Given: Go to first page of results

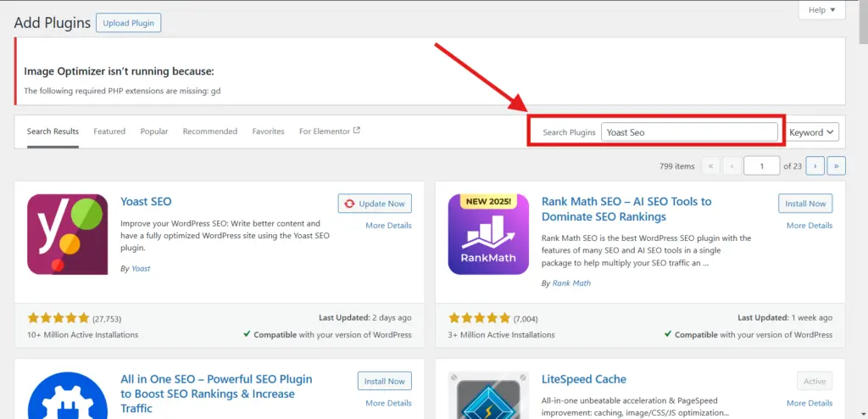Looking at the screenshot, I should [710, 165].
